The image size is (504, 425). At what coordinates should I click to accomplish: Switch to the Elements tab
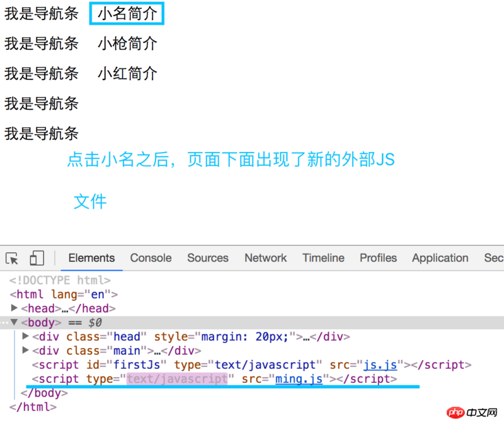[x=91, y=258]
